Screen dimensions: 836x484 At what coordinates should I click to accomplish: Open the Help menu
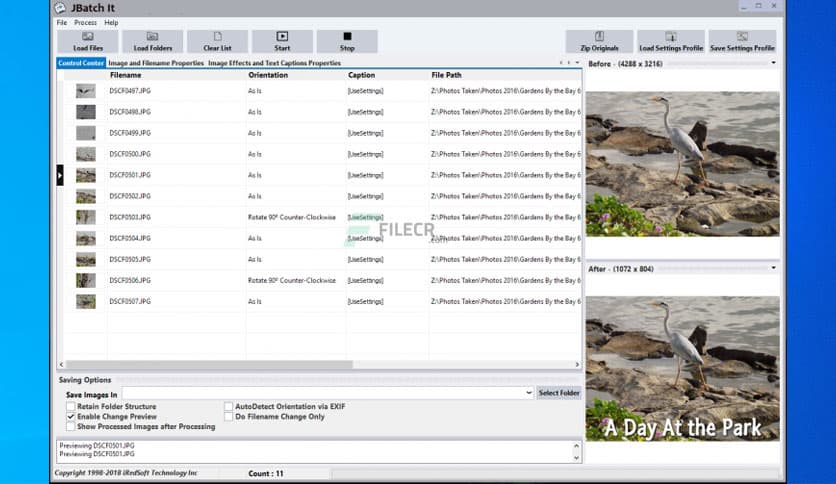111,22
